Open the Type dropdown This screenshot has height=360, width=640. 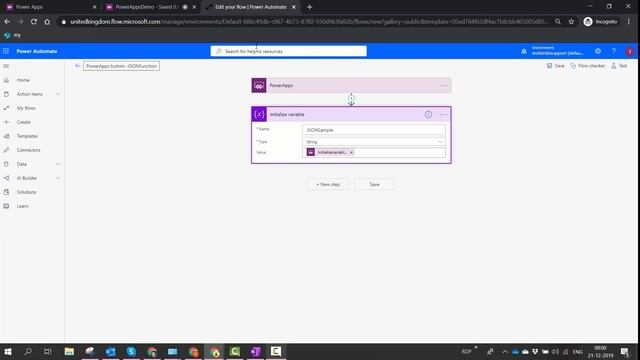tap(374, 142)
